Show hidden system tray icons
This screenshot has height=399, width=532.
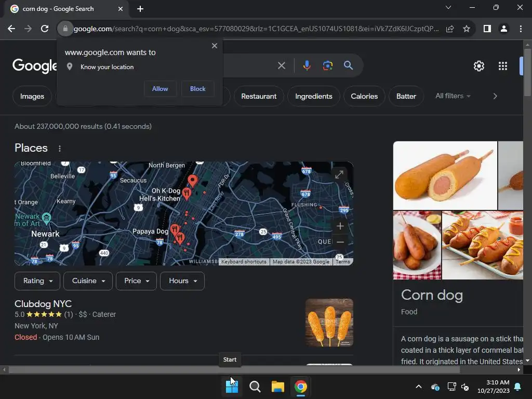[419, 387]
